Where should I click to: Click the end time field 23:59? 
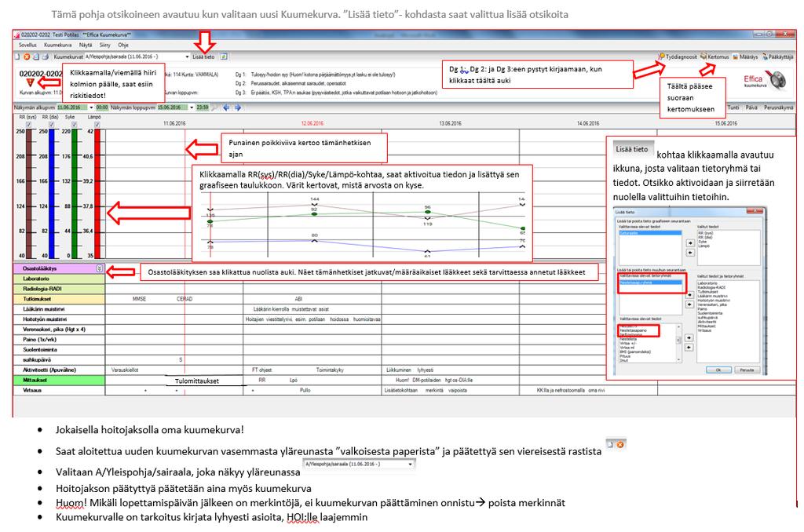[203, 107]
